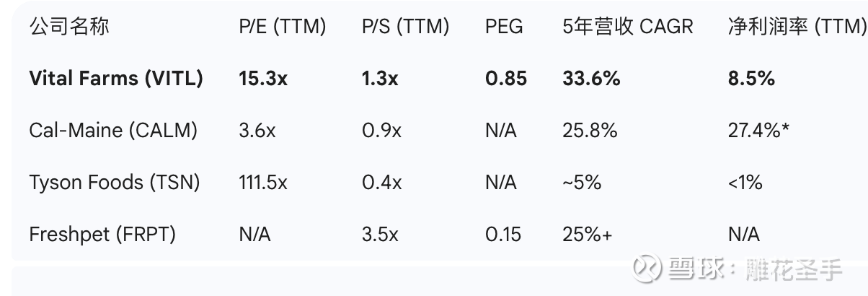Click Vital Farms P/E value 15.3x
The image size is (868, 296).
[x=263, y=79]
